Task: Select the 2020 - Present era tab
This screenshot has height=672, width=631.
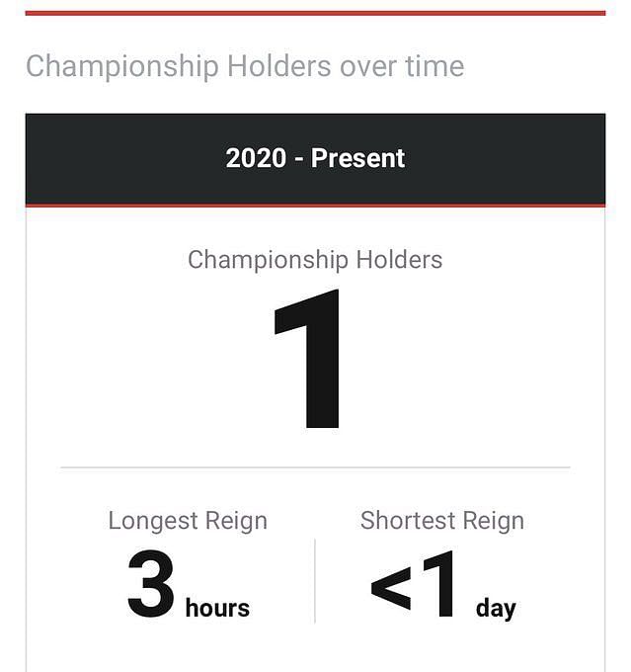Action: (x=315, y=159)
